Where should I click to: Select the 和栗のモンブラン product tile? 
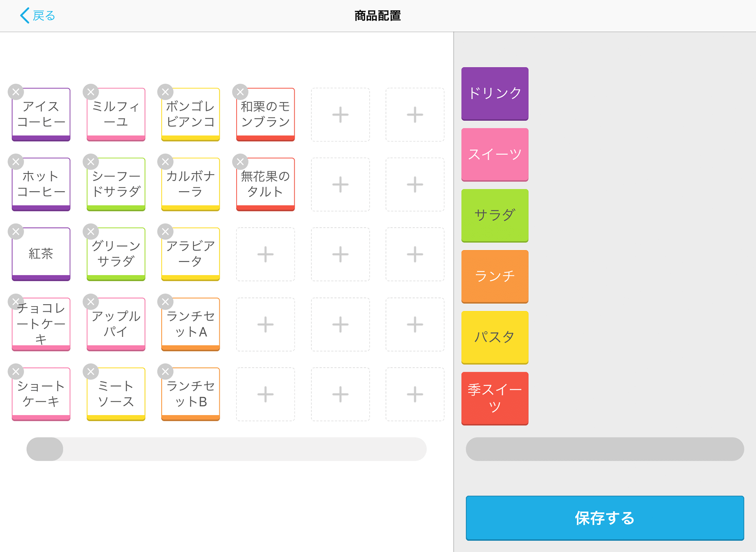265,115
